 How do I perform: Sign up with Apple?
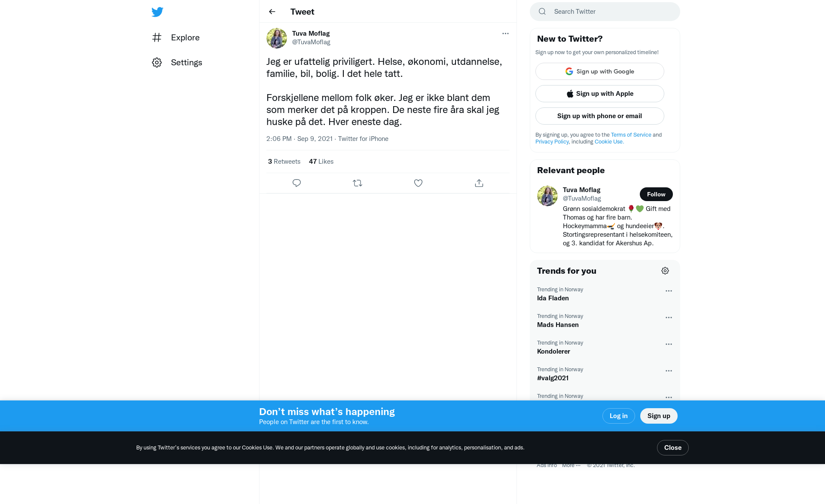(x=600, y=94)
